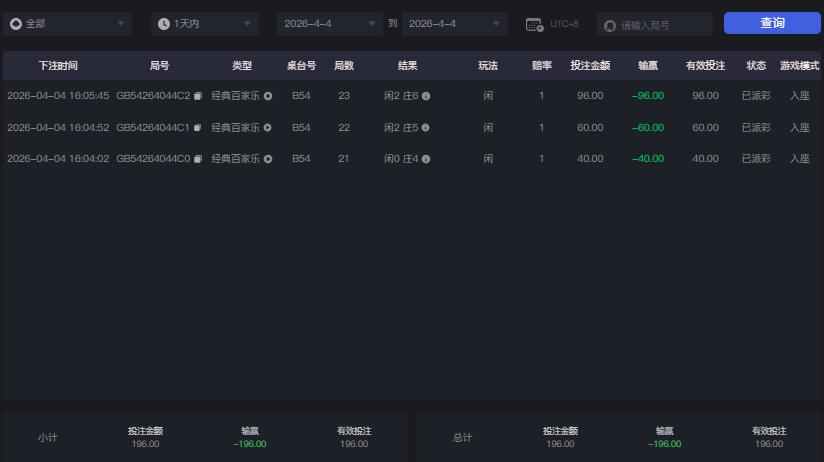Click round number text GB54264044C1
This screenshot has width=824, height=462.
pos(152,128)
